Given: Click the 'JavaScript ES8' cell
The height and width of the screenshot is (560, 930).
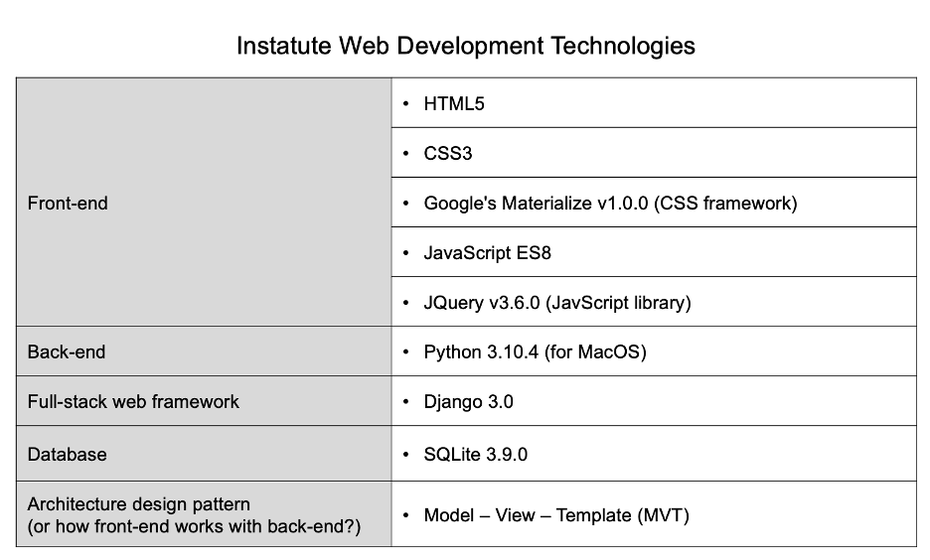Looking at the screenshot, I should (654, 252).
